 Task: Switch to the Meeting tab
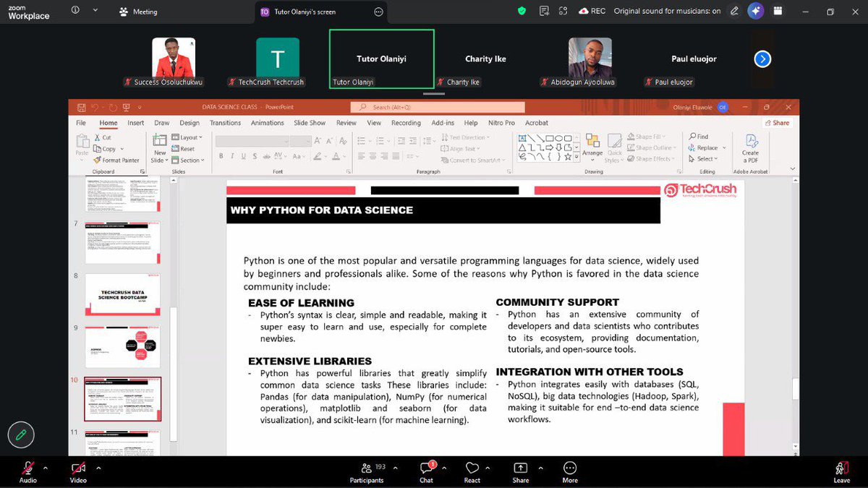point(138,12)
